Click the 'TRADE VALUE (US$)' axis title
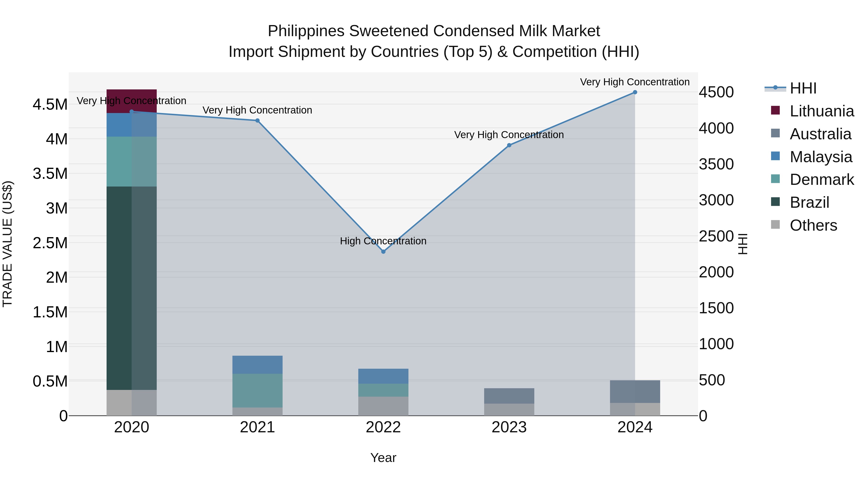Screen dimensions: 868x488 pyautogui.click(x=7, y=244)
